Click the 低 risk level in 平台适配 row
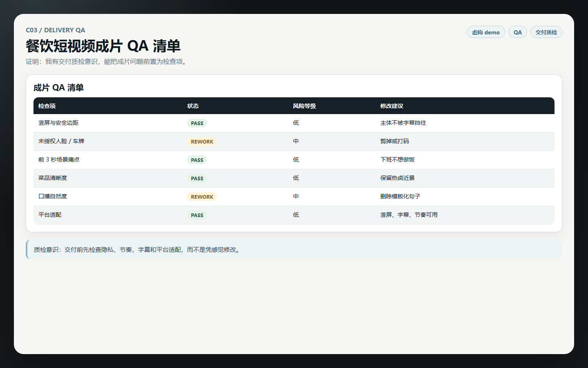Viewport: 588px width, 368px height. click(x=296, y=215)
